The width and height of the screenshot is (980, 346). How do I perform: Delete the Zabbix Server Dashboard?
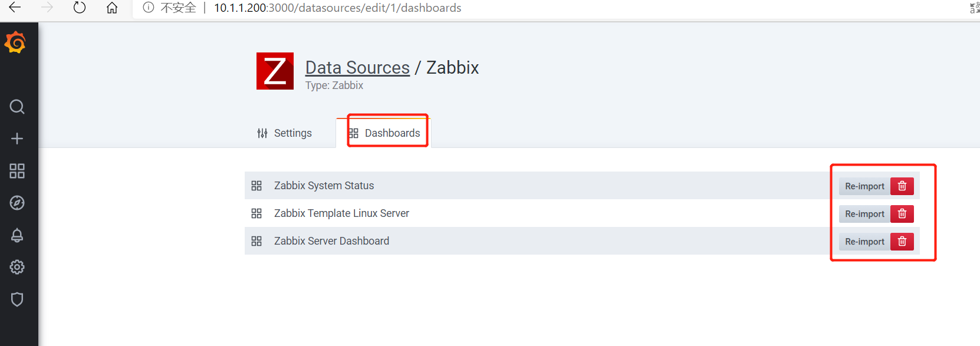coord(902,242)
